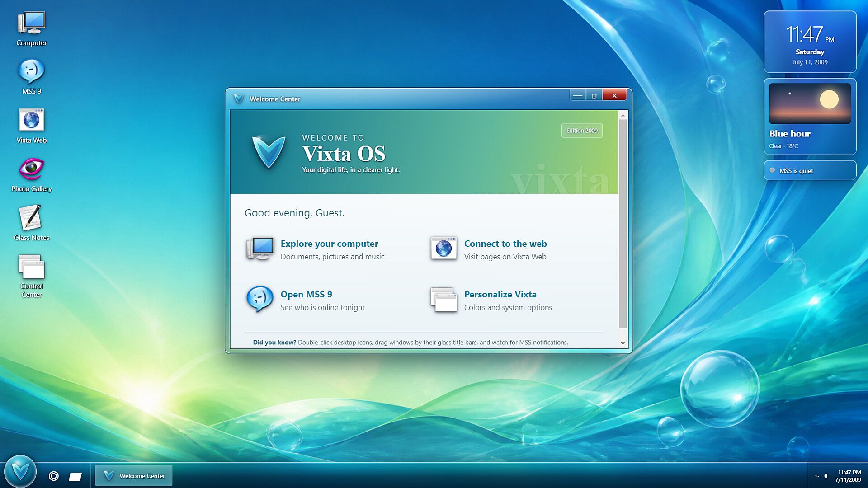Select the Photo Gallery eye icon

(32, 169)
